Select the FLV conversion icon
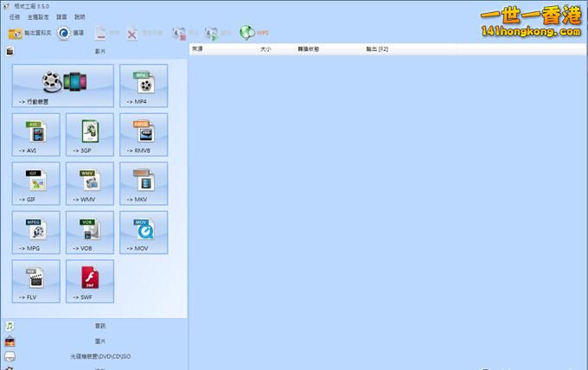Image resolution: width=588 pixels, height=370 pixels. click(36, 282)
